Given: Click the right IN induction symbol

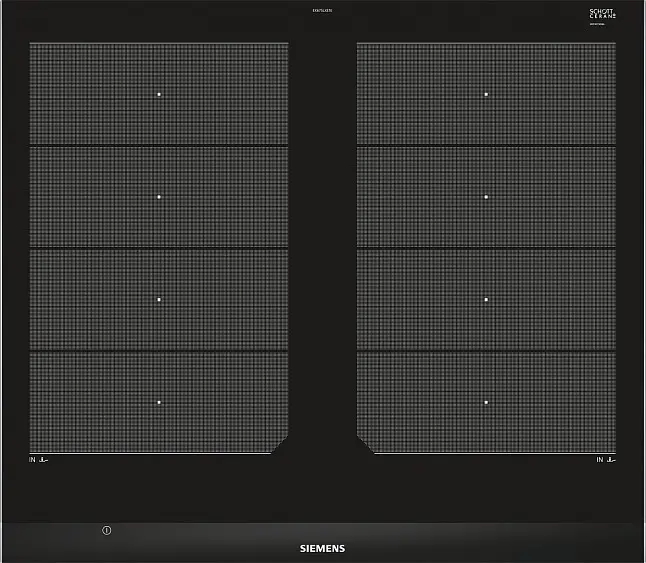Looking at the screenshot, I should pos(606,460).
